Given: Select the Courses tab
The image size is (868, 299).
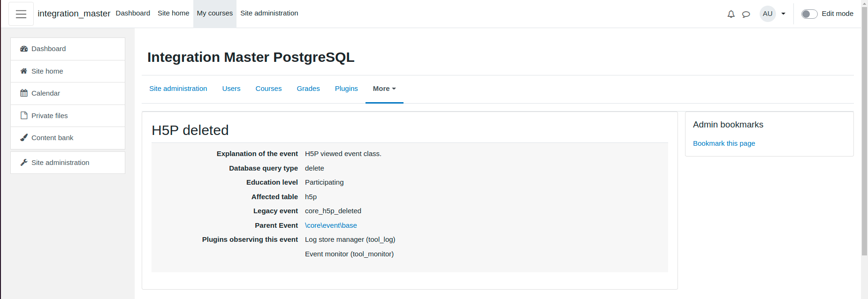Looking at the screenshot, I should pyautogui.click(x=268, y=89).
